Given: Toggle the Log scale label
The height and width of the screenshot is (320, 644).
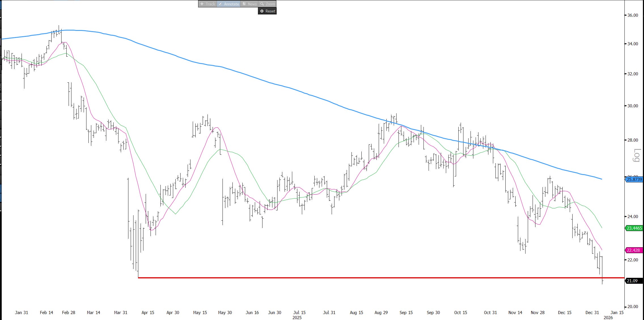Looking at the screenshot, I should (x=637, y=155).
